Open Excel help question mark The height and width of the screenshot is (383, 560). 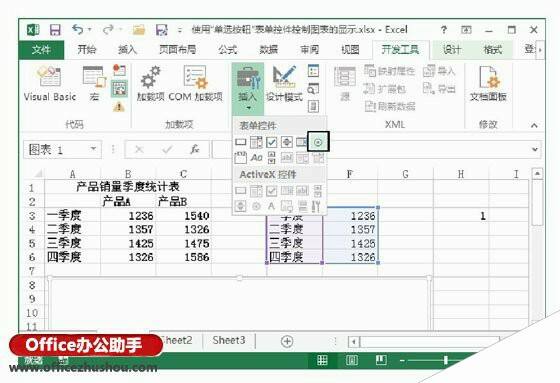coord(443,30)
